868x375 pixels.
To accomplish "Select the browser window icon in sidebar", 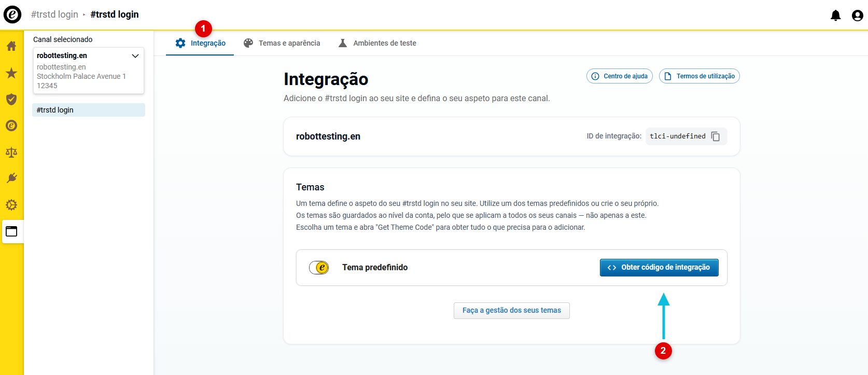I will [11, 231].
